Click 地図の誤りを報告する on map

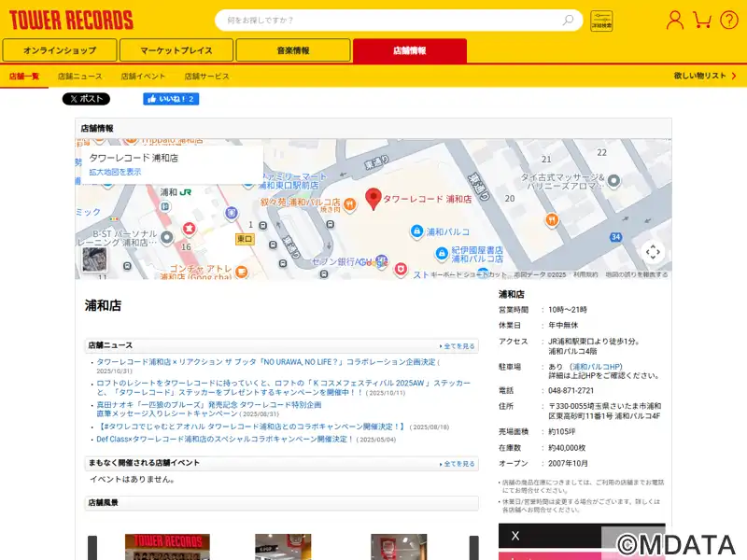(637, 274)
